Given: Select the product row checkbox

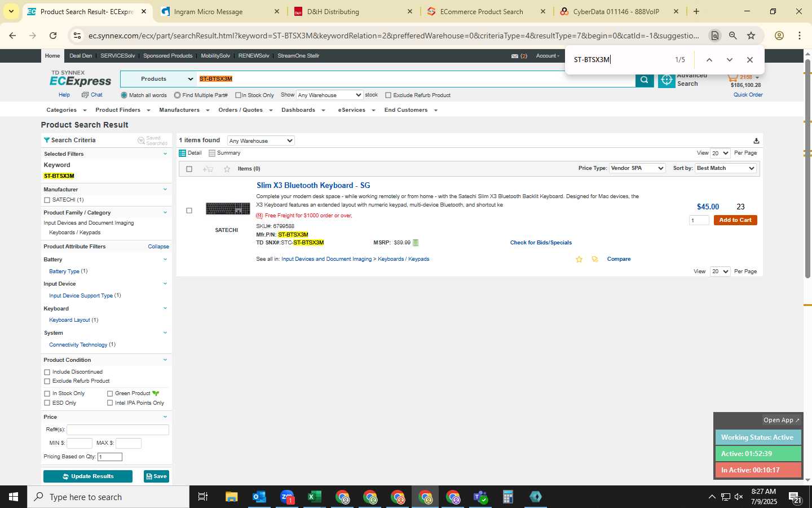Looking at the screenshot, I should [189, 211].
